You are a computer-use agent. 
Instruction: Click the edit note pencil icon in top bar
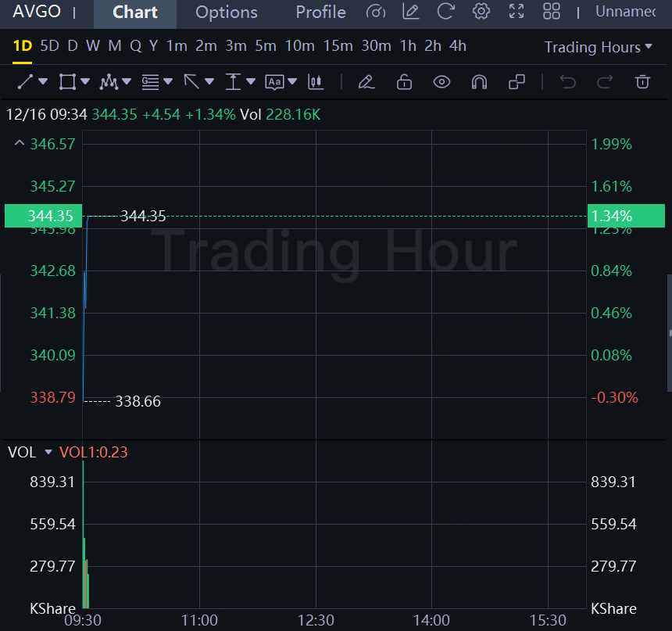tap(410, 11)
